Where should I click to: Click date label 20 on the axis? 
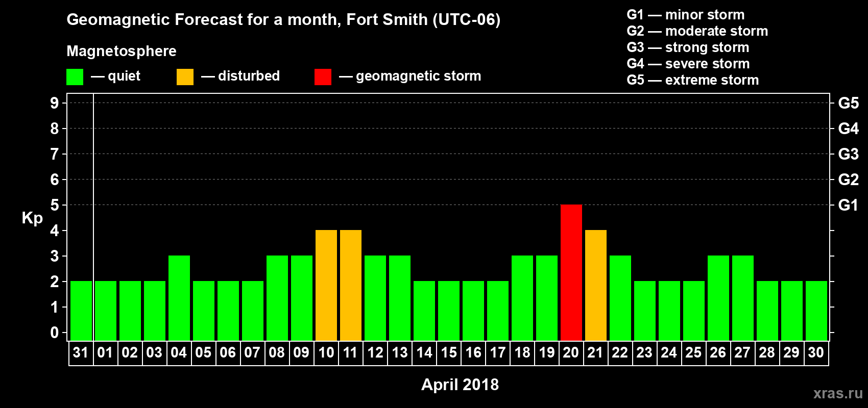[x=571, y=352]
